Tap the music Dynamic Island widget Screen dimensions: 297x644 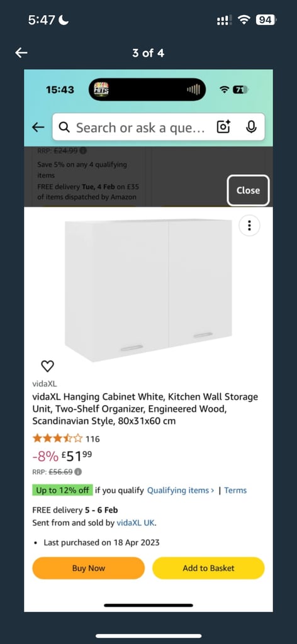(147, 89)
